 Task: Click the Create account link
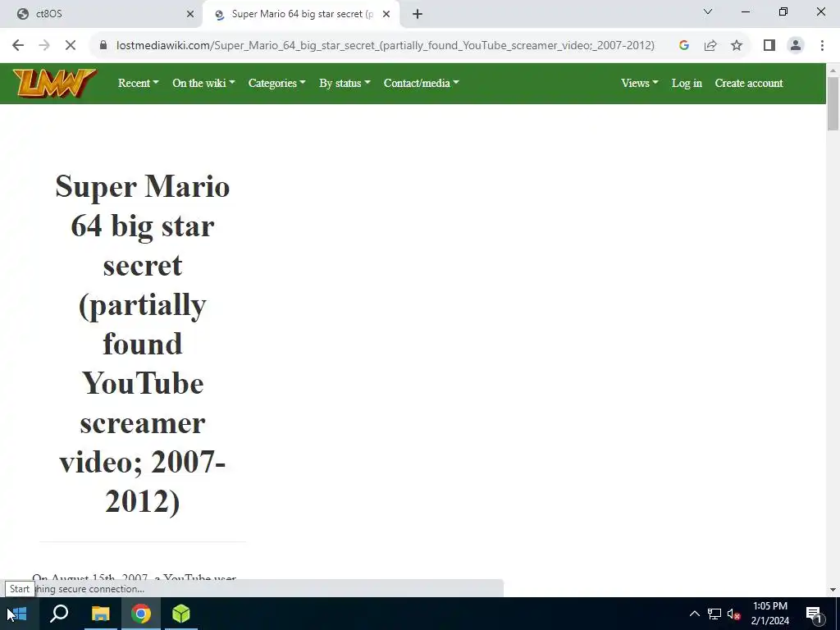tap(749, 83)
